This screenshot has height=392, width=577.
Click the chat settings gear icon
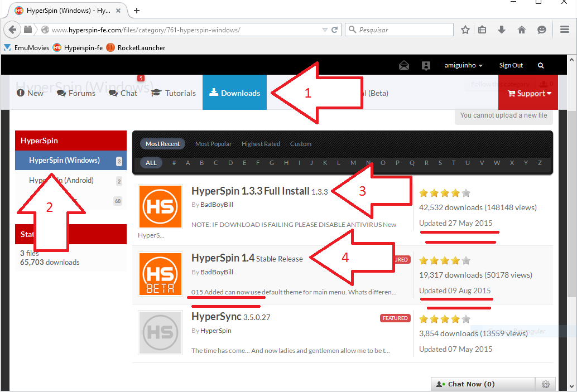546,384
